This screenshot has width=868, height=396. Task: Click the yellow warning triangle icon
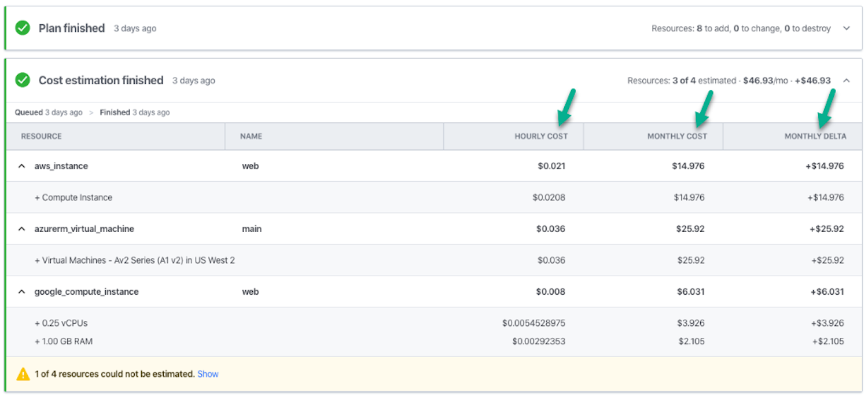coord(23,373)
